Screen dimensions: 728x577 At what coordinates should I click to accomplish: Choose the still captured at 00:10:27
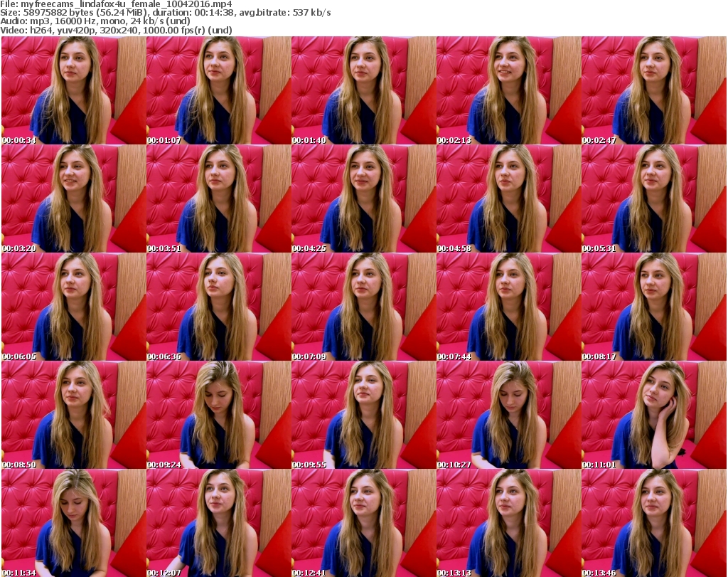[x=509, y=415]
